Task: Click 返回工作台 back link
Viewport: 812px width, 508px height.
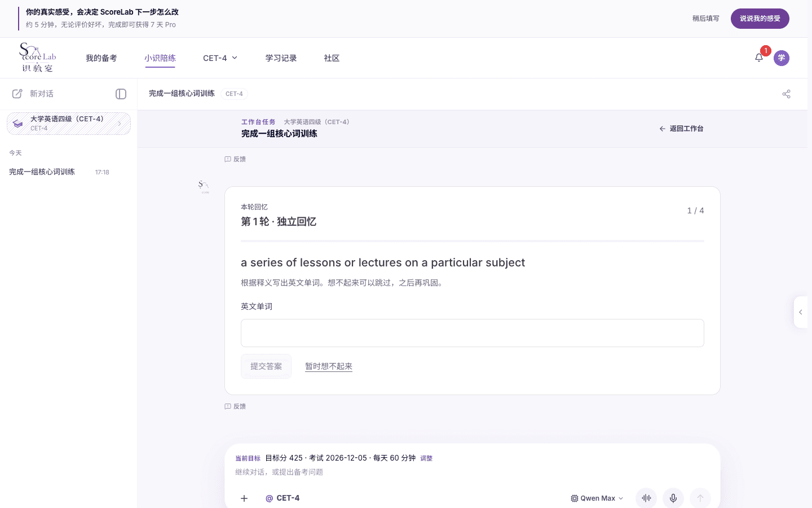Action: click(681, 129)
